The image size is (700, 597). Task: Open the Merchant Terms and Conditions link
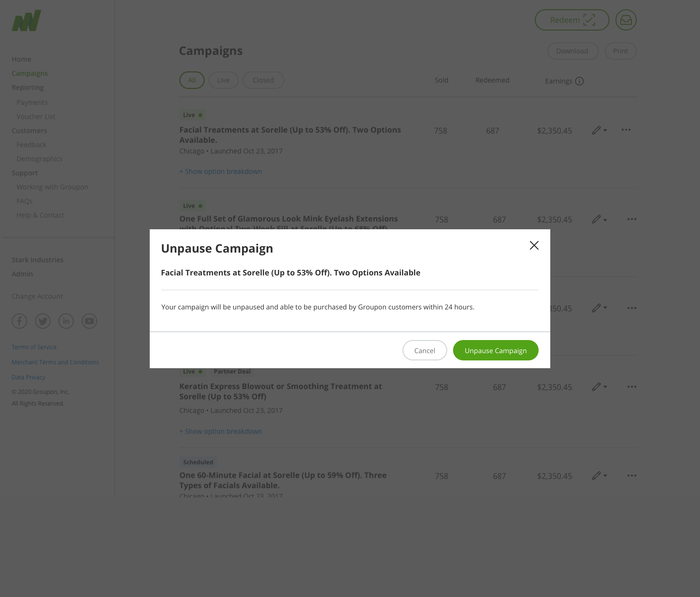pyautogui.click(x=55, y=362)
